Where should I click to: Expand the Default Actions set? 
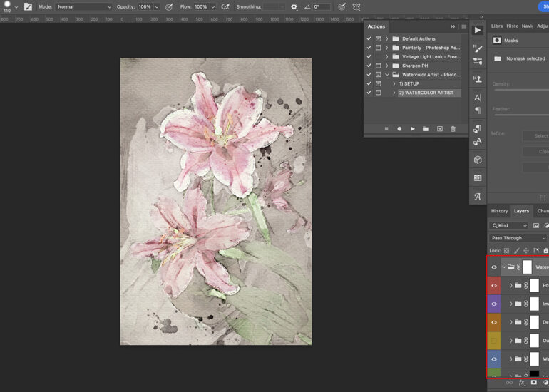pos(387,38)
